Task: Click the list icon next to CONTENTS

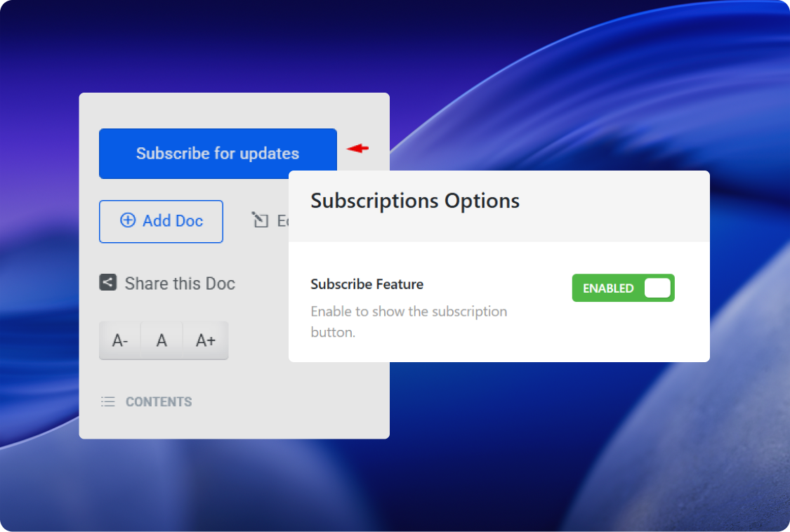Action: pos(107,401)
